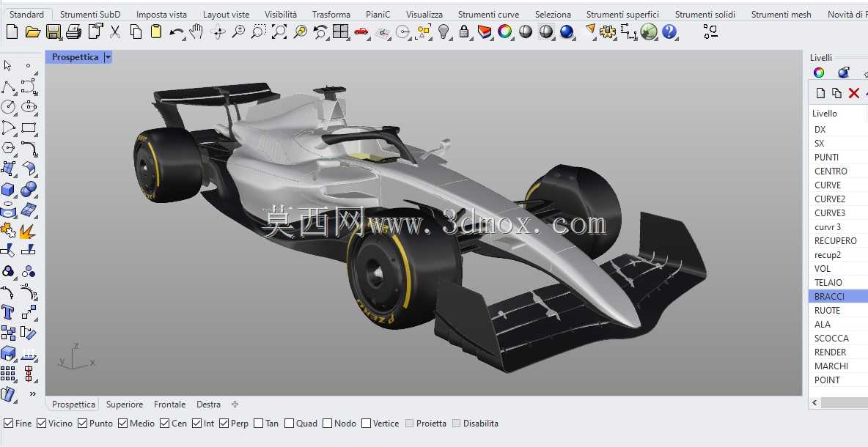This screenshot has width=868, height=447.
Task: Select the TELAIO layer row
Action: 838,283
